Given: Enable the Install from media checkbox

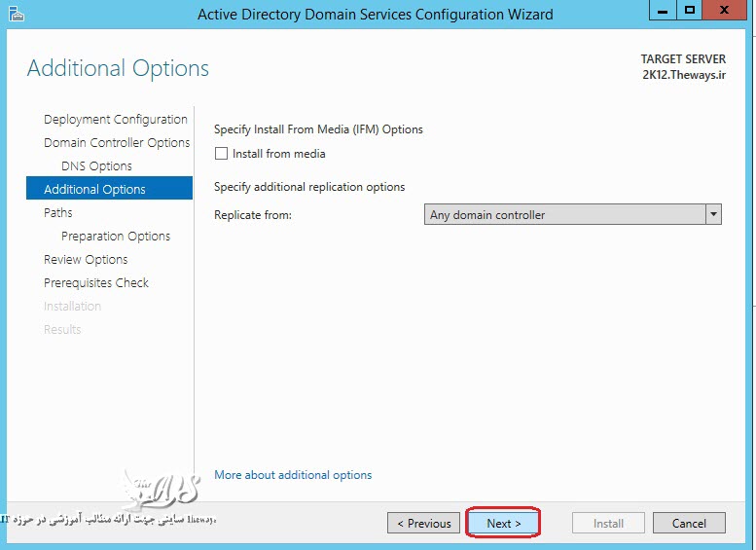Looking at the screenshot, I should [221, 154].
